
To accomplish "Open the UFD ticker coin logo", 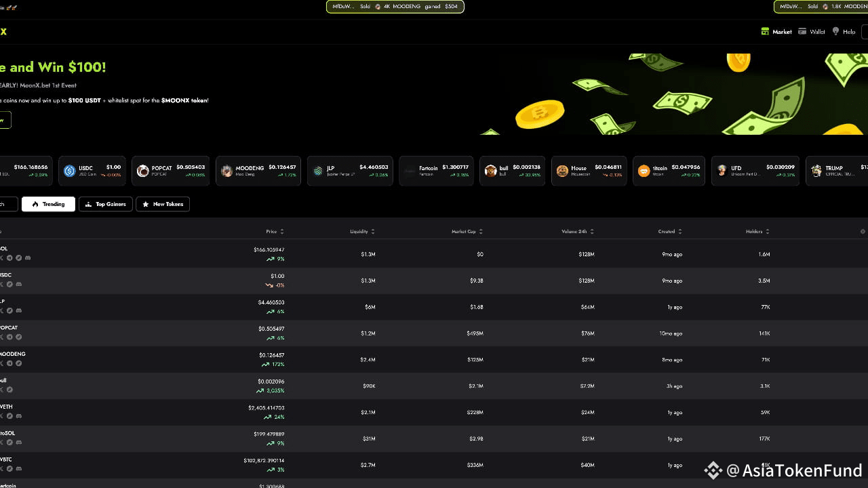I will point(722,171).
